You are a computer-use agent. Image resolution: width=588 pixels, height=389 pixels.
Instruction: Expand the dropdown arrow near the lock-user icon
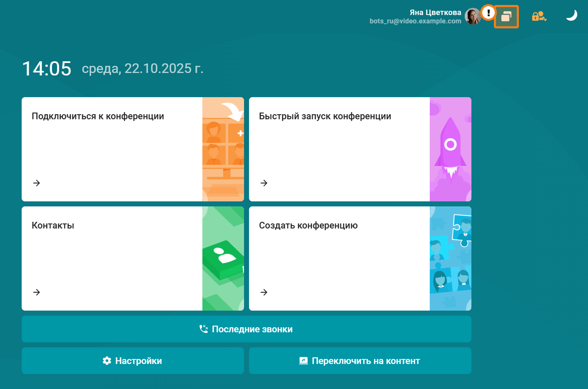[x=545, y=19]
